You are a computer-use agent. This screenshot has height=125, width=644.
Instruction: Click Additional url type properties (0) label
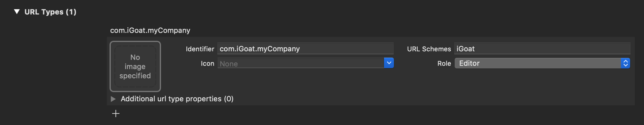click(x=177, y=99)
